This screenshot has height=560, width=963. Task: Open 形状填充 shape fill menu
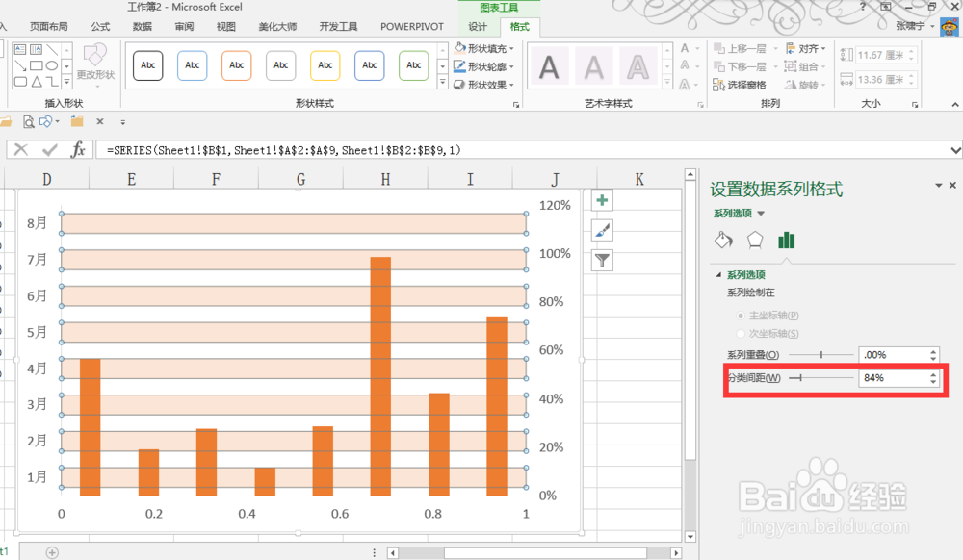[484, 48]
